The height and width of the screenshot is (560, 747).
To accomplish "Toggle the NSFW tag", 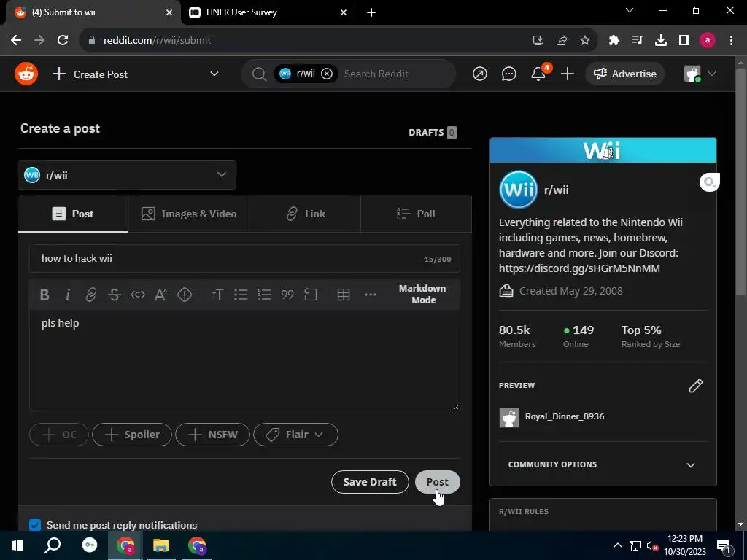I will tap(212, 435).
